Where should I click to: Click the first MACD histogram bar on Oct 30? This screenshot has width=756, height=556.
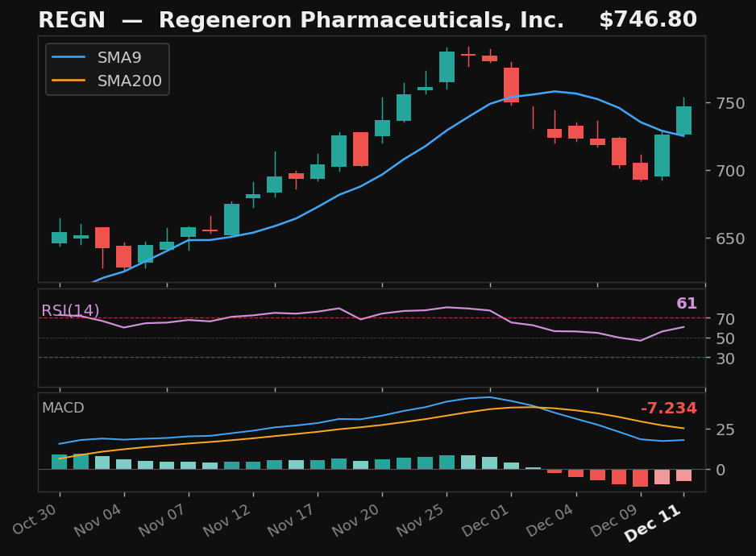coord(60,462)
